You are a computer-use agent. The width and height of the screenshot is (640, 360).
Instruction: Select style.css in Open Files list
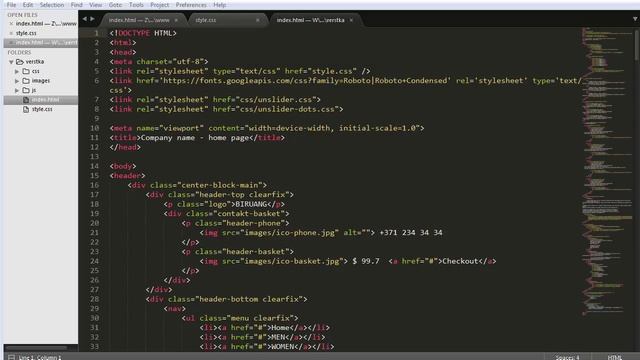tap(26, 33)
